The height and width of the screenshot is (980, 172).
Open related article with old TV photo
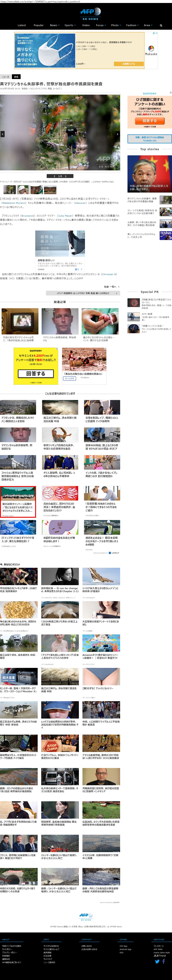[x=20, y=321]
